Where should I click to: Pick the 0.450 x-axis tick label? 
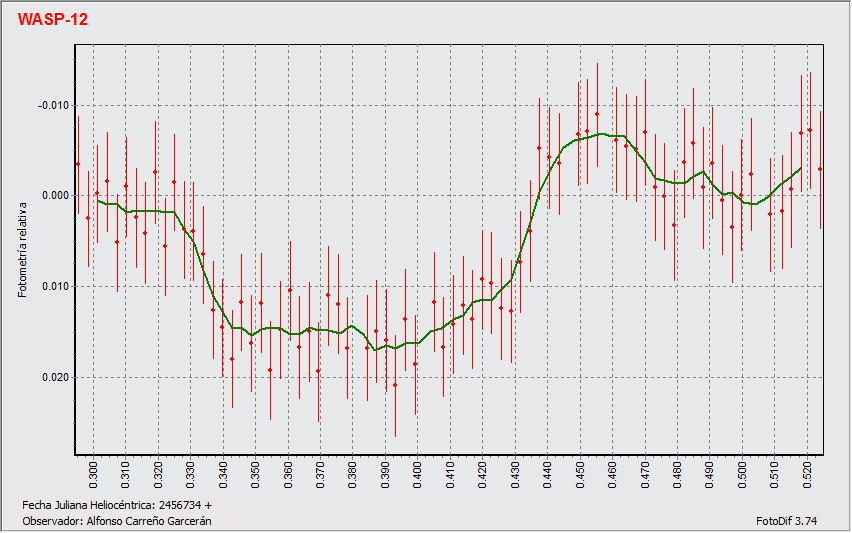pos(581,473)
